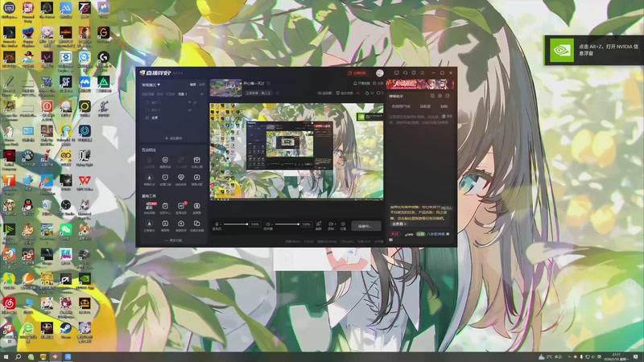The width and height of the screenshot is (644, 362).
Task: Click the stream cover thumbnail
Action: tap(226, 88)
